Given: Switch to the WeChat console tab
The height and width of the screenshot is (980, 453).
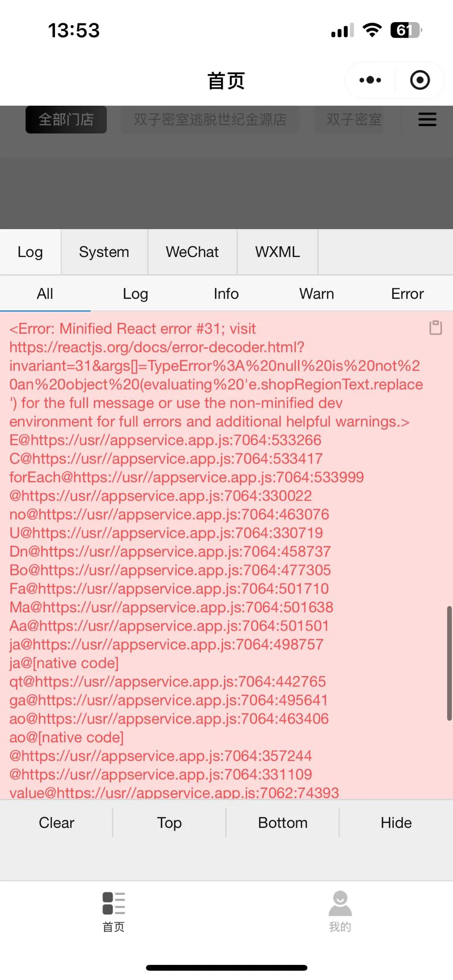Looking at the screenshot, I should [x=192, y=252].
